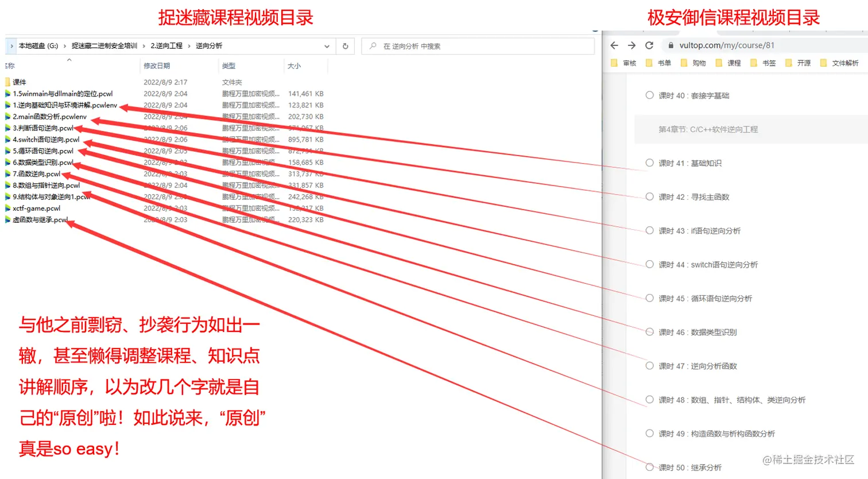
Task: Click size value 220,323 KB
Action: coord(306,220)
